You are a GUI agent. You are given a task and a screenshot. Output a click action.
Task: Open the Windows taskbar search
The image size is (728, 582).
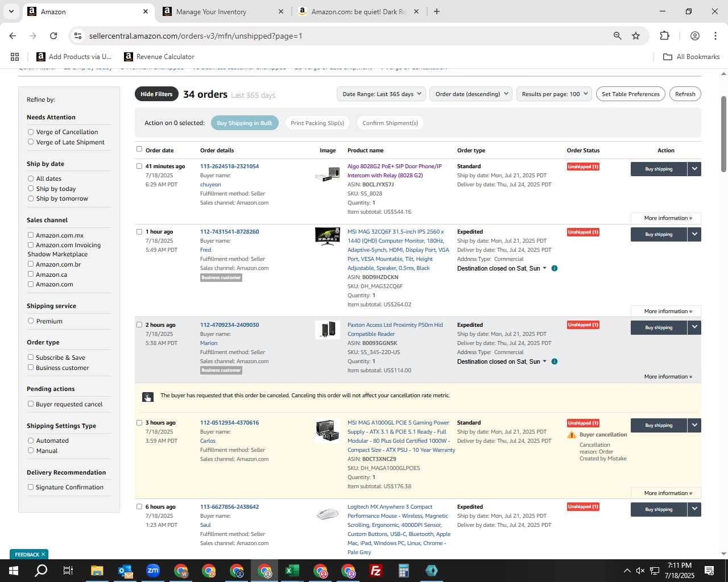pyautogui.click(x=41, y=571)
